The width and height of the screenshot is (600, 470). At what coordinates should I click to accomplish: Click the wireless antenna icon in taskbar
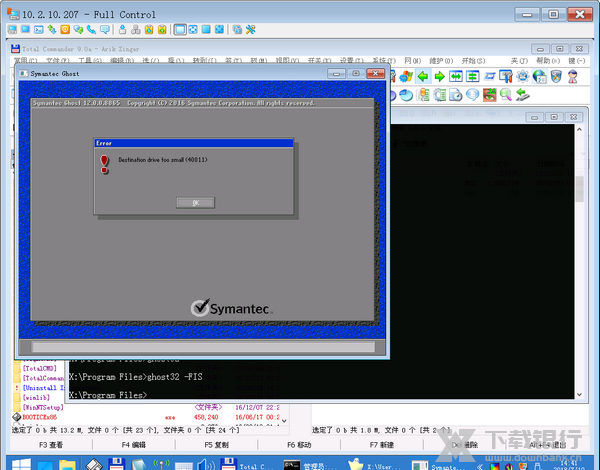click(161, 464)
